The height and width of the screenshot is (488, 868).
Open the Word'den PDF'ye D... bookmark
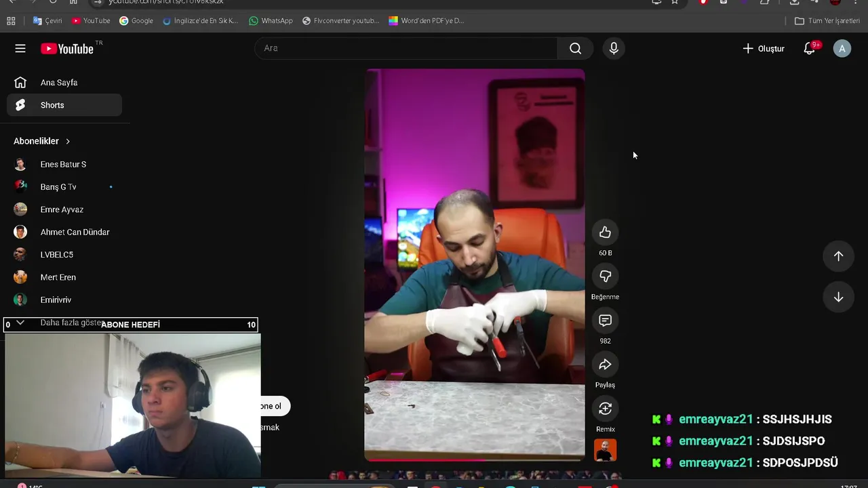[x=427, y=20]
